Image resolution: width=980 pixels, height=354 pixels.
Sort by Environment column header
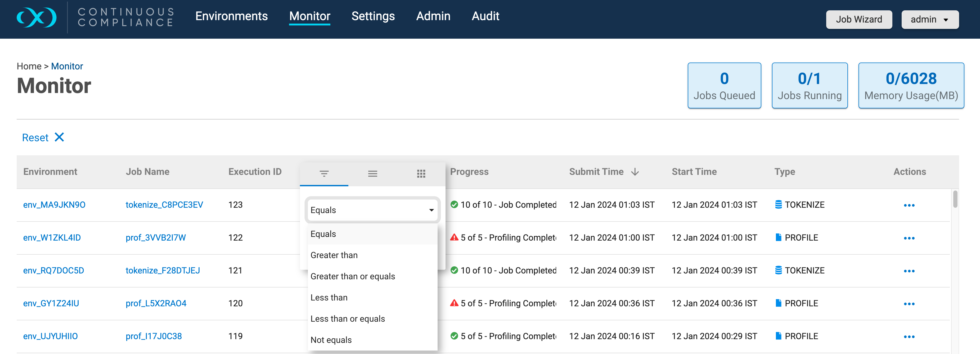[x=50, y=172]
